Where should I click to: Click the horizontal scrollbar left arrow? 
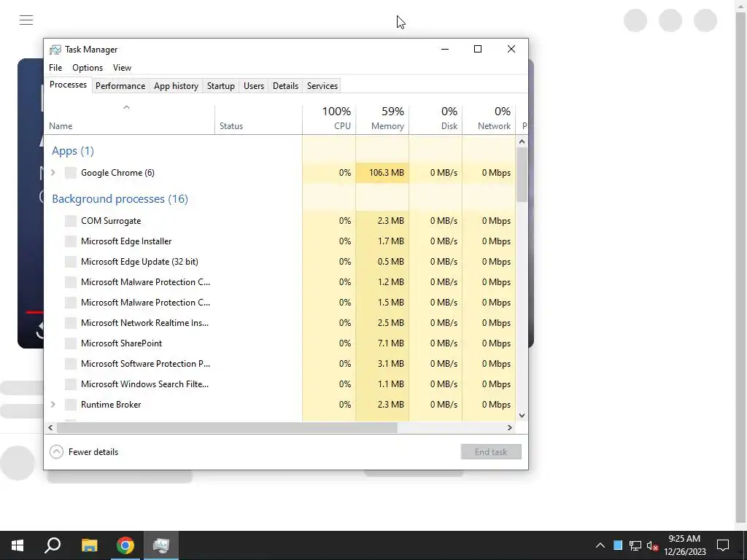50,427
